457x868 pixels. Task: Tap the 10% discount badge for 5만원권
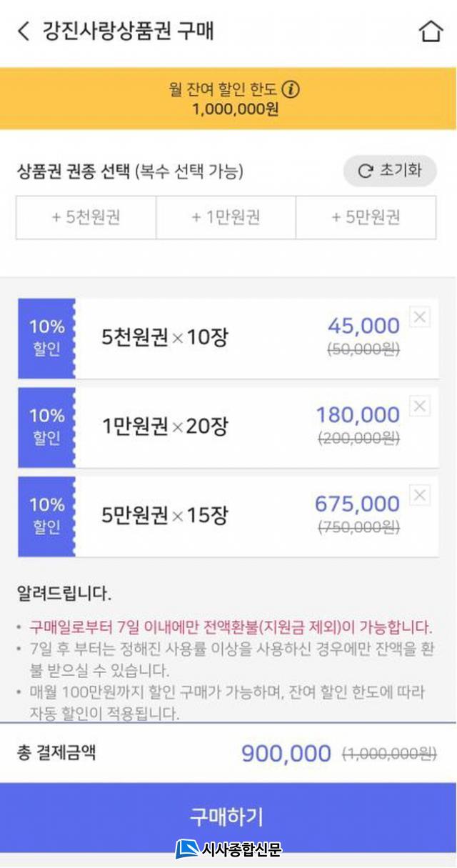(x=46, y=516)
